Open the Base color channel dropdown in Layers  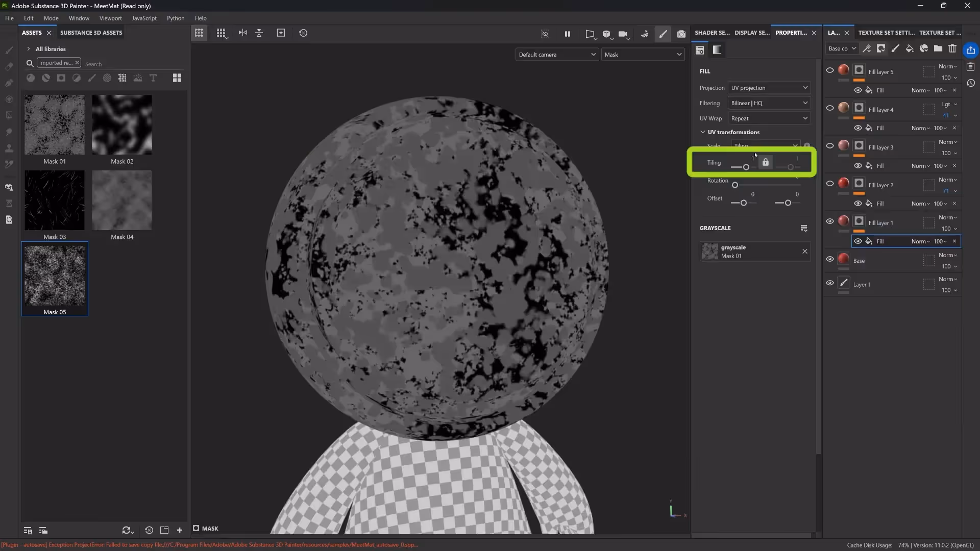(x=842, y=48)
